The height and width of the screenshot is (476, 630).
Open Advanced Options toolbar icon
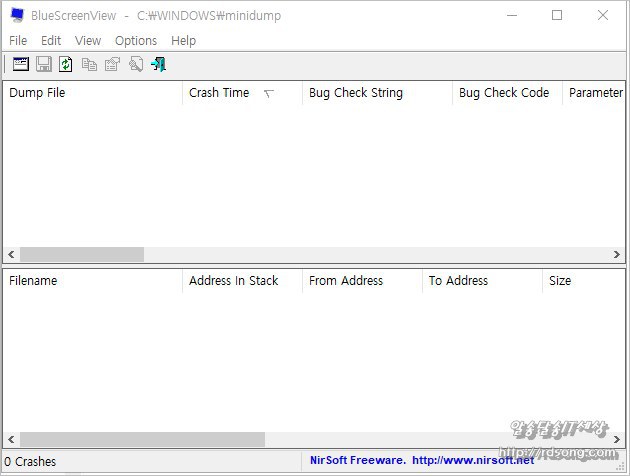(20, 64)
